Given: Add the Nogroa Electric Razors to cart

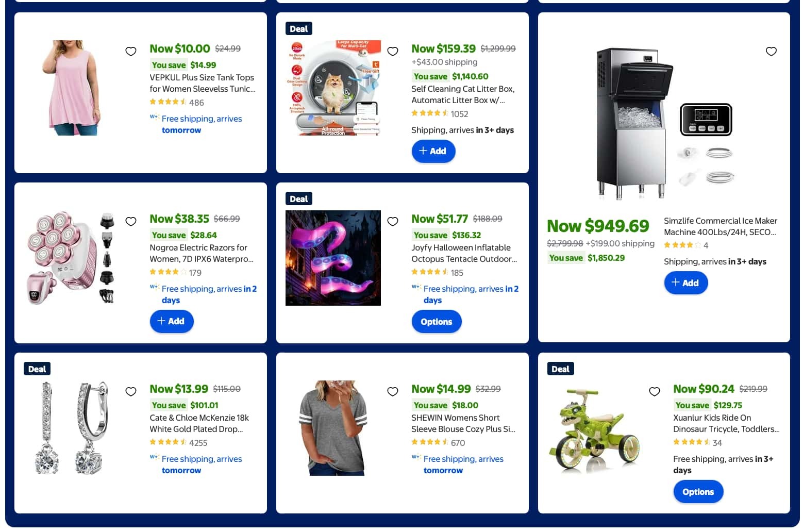Looking at the screenshot, I should pyautogui.click(x=171, y=321).
